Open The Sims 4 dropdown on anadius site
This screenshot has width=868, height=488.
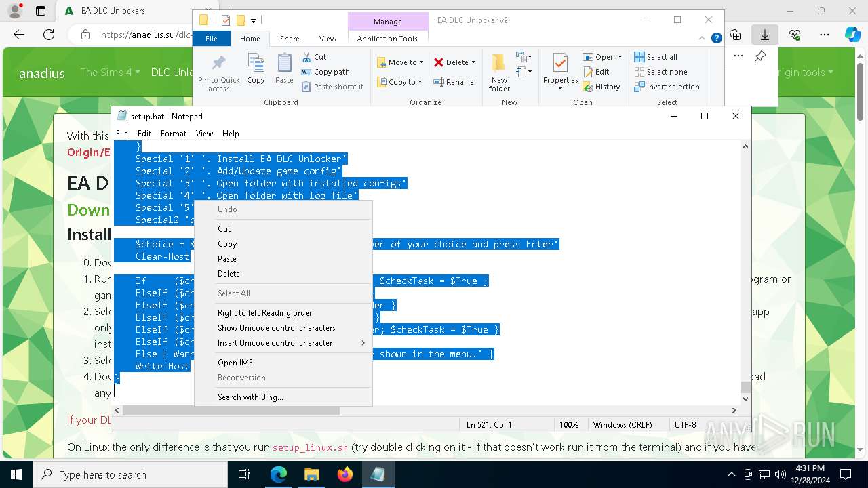click(110, 72)
